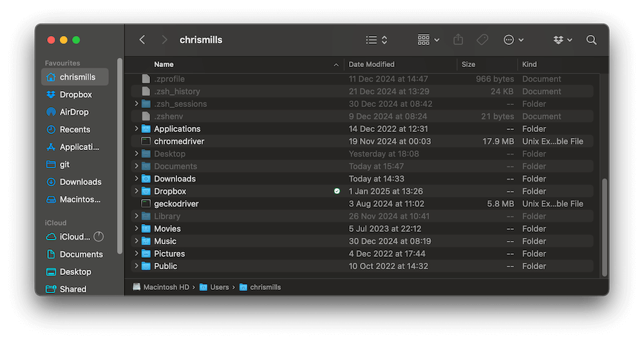
Task: Expand the Movies folder arrow
Action: (137, 229)
